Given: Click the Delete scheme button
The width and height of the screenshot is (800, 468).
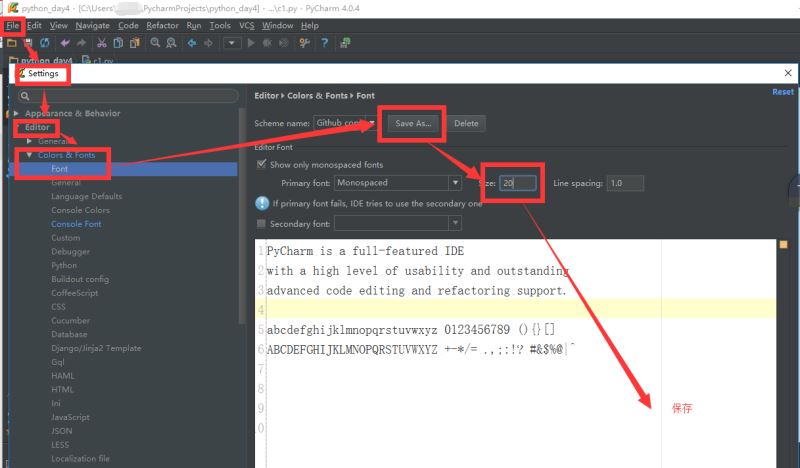Looking at the screenshot, I should click(466, 123).
